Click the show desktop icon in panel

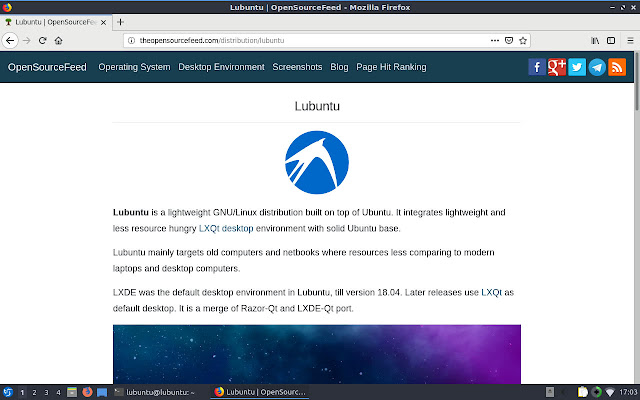(x=102, y=392)
